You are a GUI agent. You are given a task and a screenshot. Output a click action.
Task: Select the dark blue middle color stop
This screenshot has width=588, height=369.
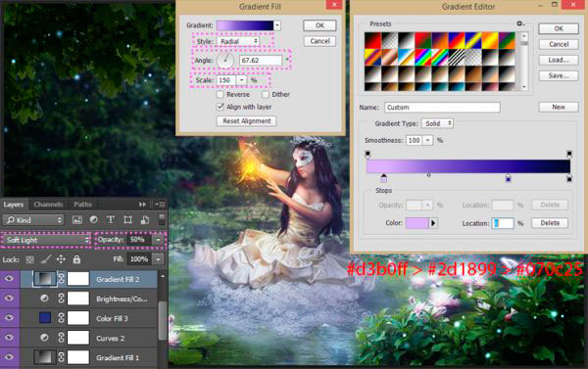pos(508,178)
